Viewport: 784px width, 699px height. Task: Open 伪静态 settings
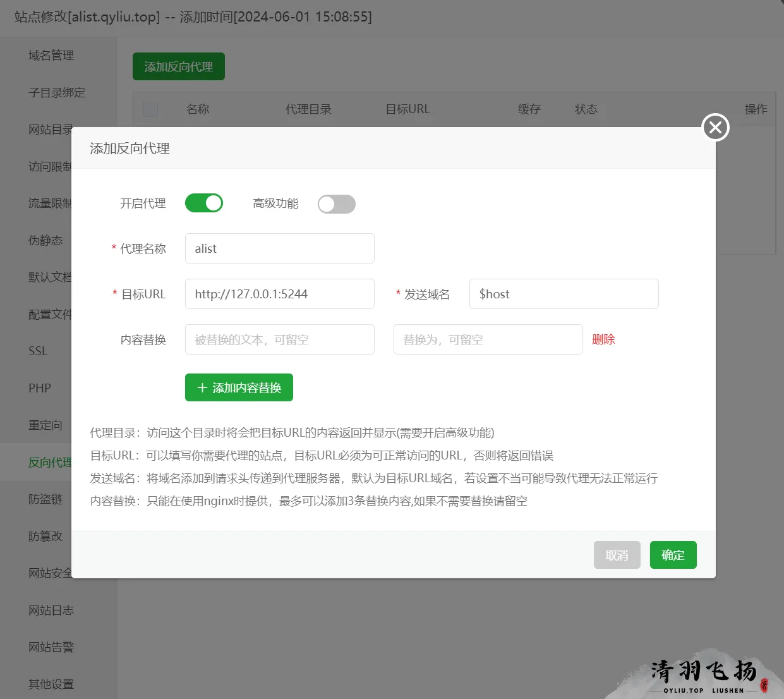45,240
